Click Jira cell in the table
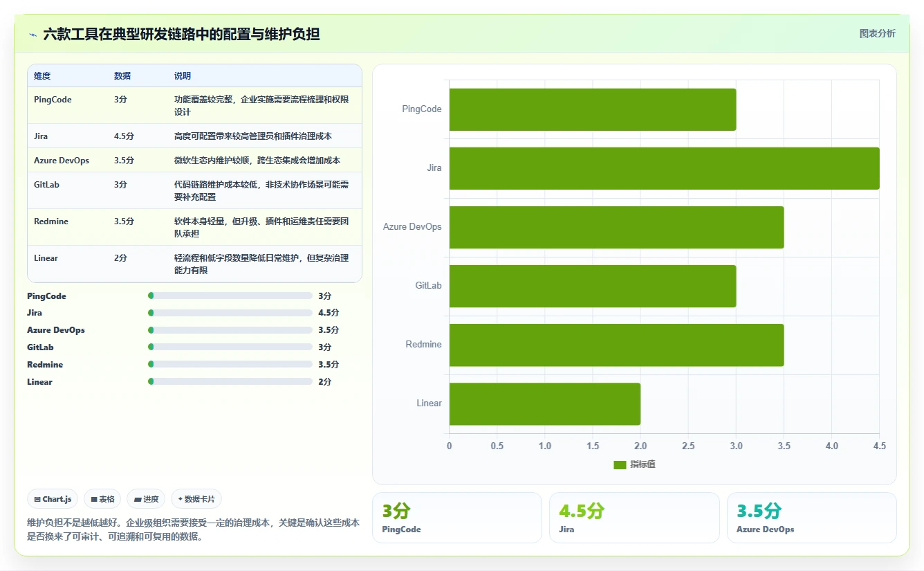 (41, 136)
